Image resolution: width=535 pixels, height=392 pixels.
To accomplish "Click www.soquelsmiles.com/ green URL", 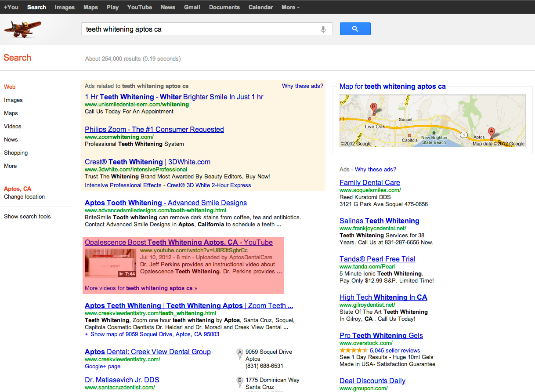I will pyautogui.click(x=370, y=190).
